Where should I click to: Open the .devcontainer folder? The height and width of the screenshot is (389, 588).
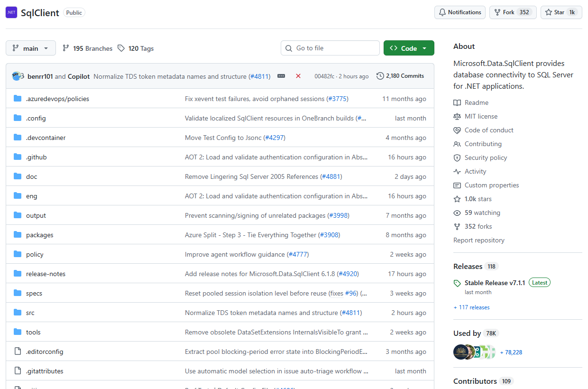[46, 138]
